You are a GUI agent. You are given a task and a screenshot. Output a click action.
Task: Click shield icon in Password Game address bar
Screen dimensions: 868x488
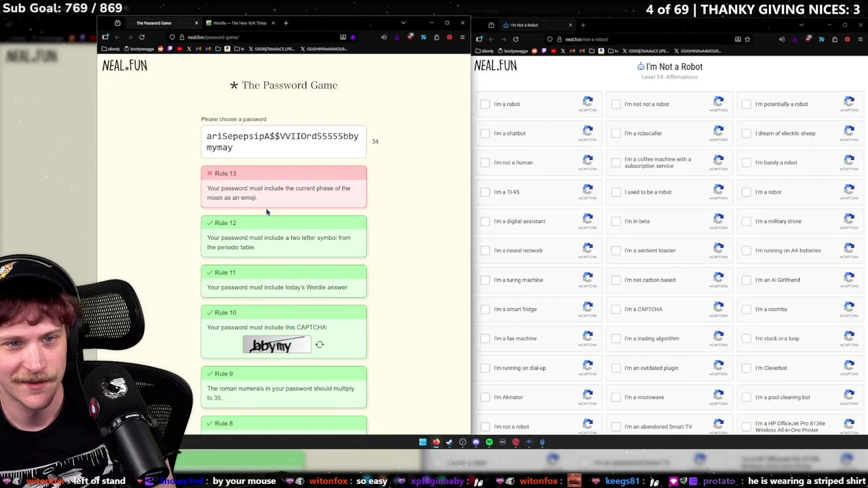(x=172, y=37)
